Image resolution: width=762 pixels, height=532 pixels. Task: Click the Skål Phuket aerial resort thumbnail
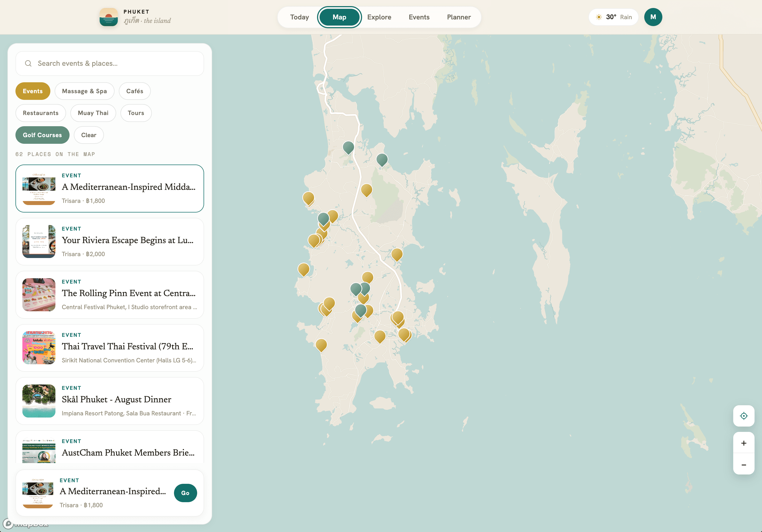point(39,401)
